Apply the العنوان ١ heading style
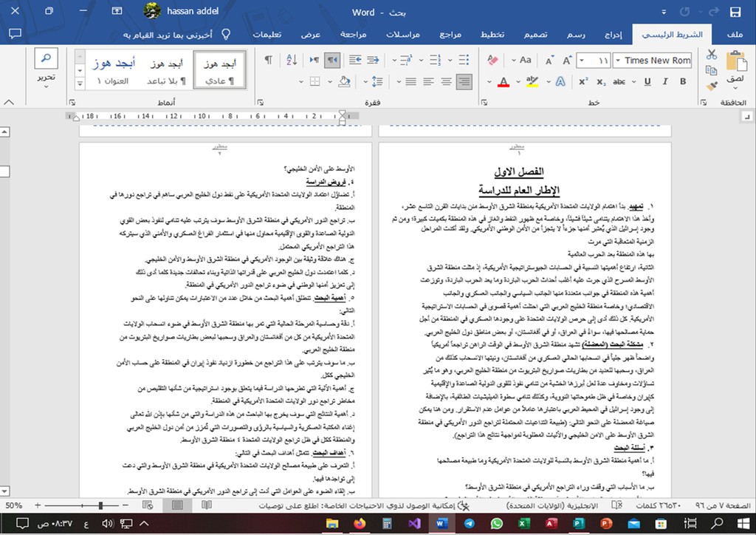Viewport: 756px width, 535px height. pyautogui.click(x=113, y=70)
